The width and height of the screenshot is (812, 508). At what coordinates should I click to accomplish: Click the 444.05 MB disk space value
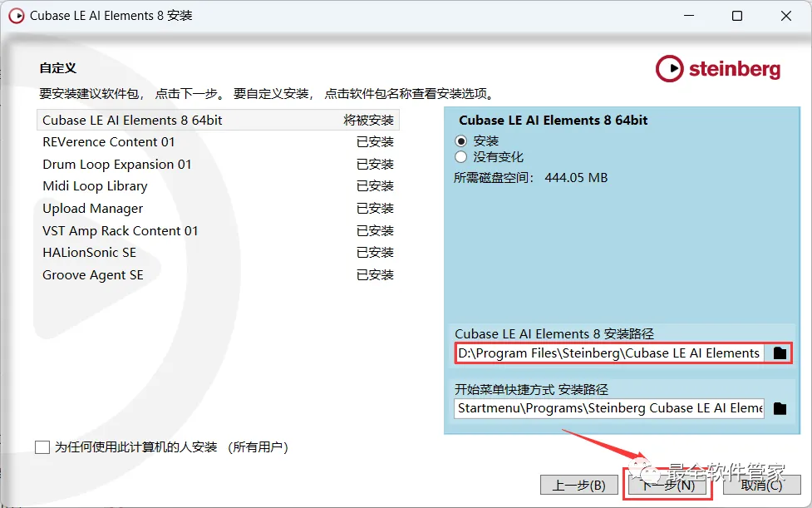click(576, 178)
